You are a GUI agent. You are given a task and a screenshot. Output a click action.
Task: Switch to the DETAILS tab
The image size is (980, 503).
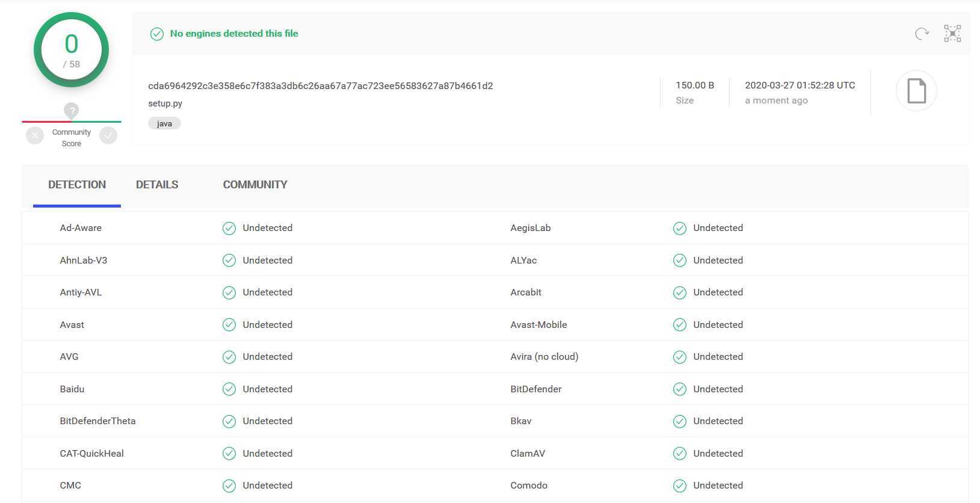157,185
